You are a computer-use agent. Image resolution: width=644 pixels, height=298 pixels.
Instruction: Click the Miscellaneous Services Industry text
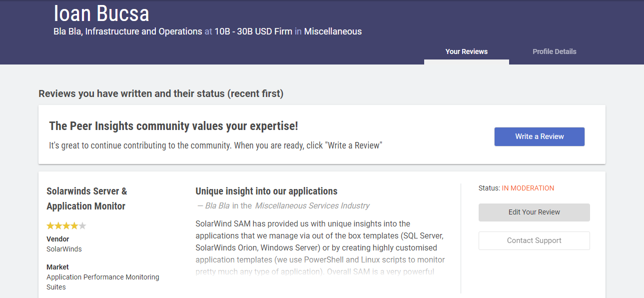click(x=312, y=205)
